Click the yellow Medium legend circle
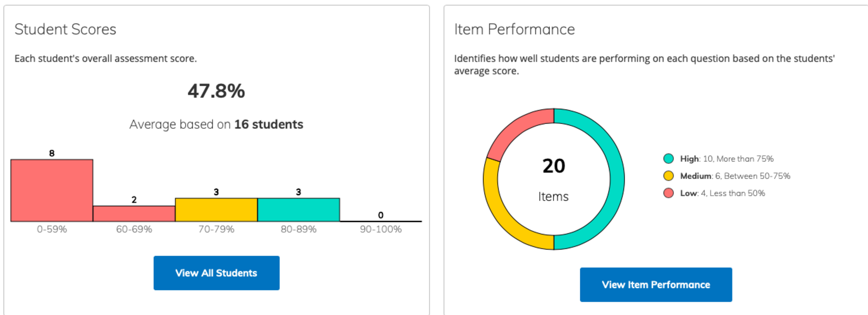This screenshot has height=315, width=868. tap(668, 176)
